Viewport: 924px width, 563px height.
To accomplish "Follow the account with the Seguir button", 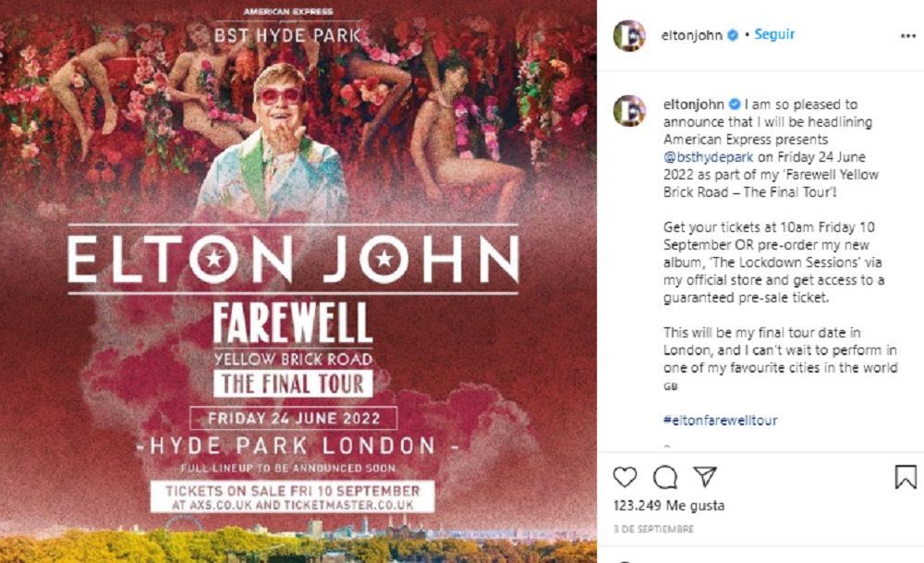I will 774,35.
